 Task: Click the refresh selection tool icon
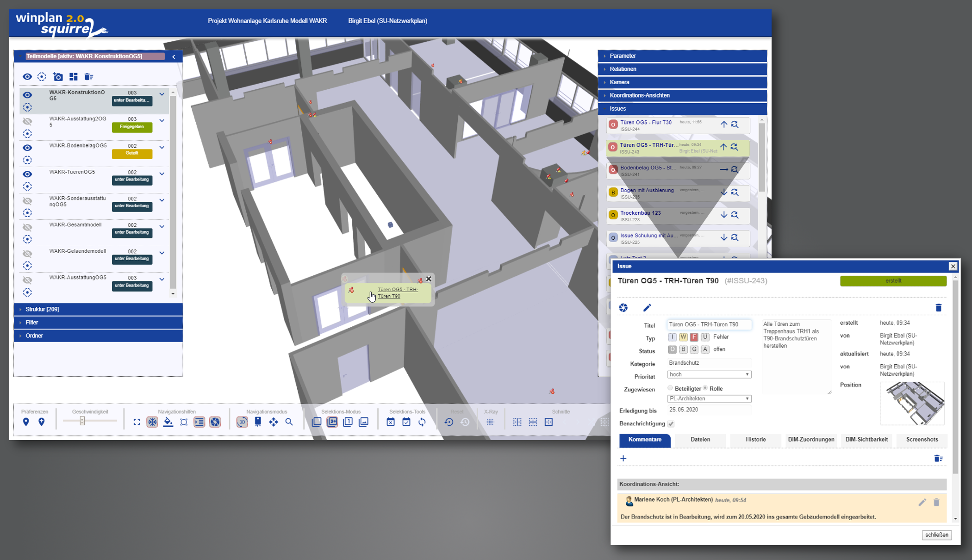click(422, 422)
